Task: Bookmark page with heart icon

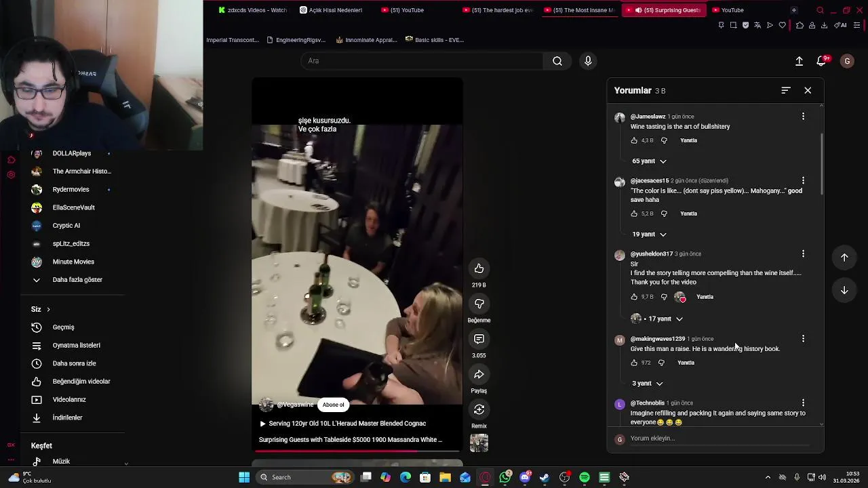Action: click(x=782, y=25)
